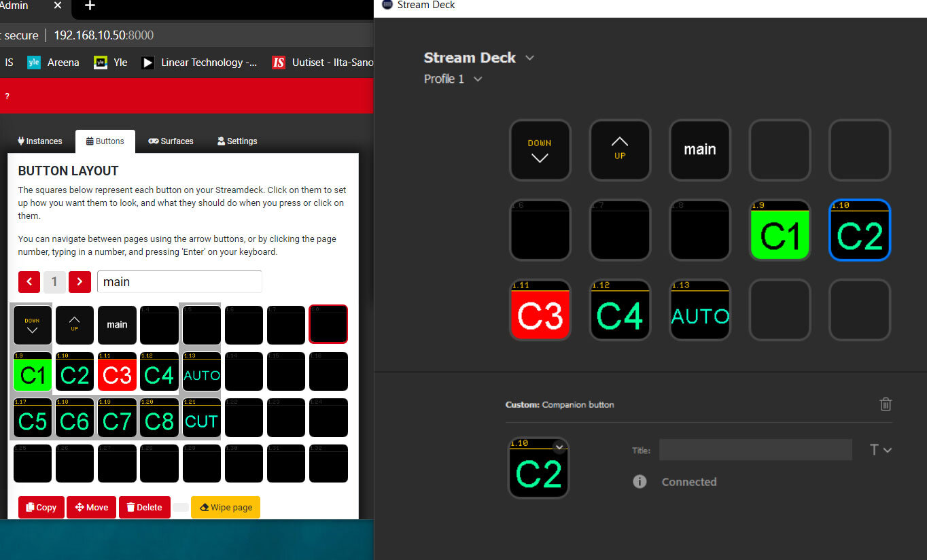
Task: Click the Title input field
Action: [755, 449]
